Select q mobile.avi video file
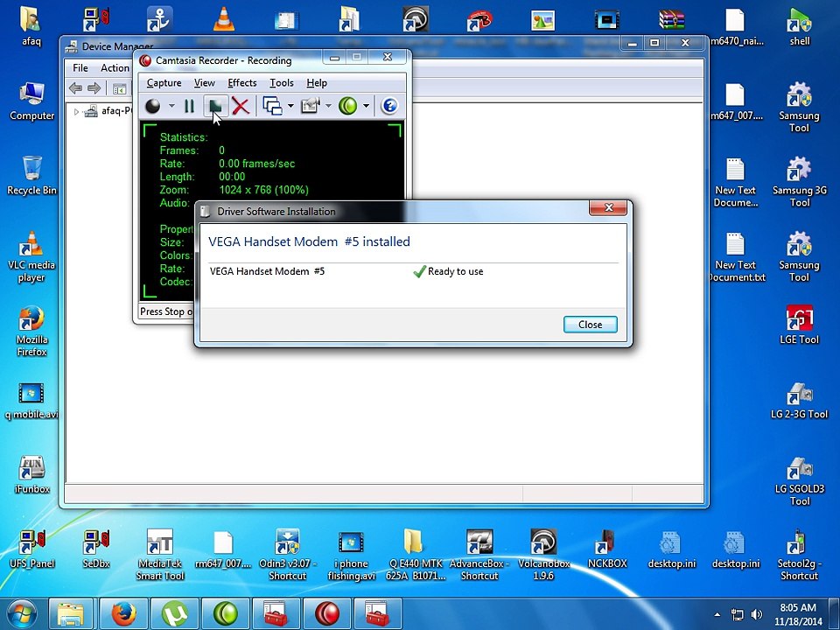 [31, 401]
